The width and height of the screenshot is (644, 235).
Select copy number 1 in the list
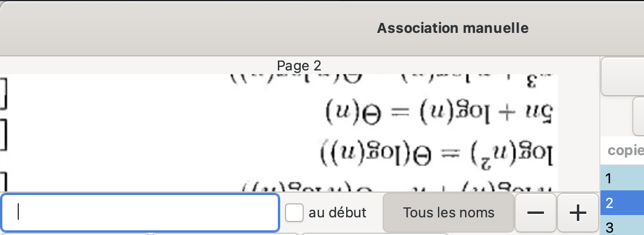click(622, 179)
